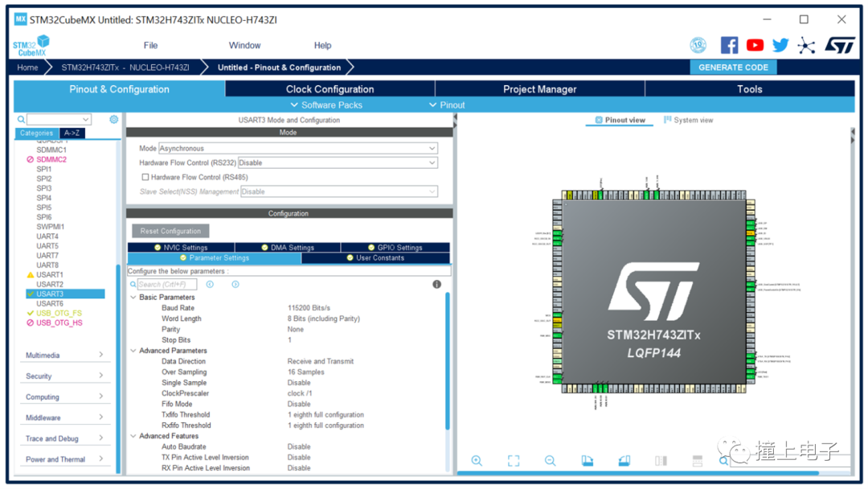Click the best fit icon under the pinout view
The width and height of the screenshot is (868, 489).
514,460
